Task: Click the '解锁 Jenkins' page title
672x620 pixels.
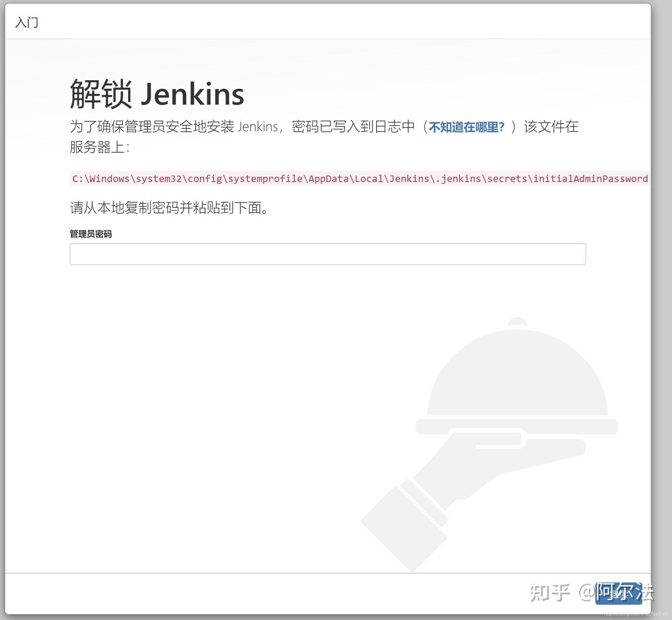Action: (x=156, y=93)
